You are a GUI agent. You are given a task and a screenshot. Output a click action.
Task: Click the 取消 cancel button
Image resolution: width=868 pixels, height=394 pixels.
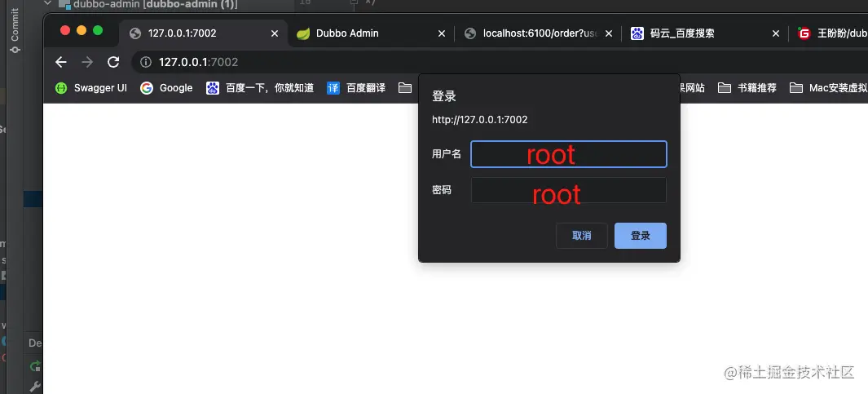[582, 236]
